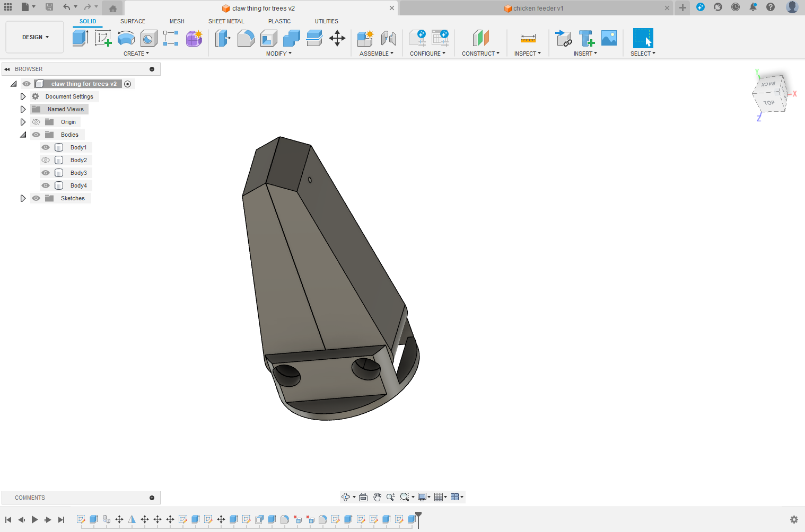805x532 pixels.
Task: Click the ASSEMBLE menu label
Action: [x=377, y=54]
